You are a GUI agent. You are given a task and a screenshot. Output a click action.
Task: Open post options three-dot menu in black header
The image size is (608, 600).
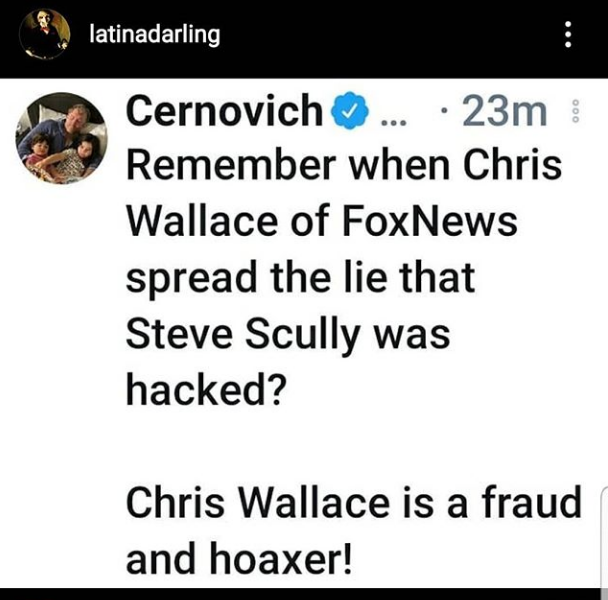tap(568, 34)
